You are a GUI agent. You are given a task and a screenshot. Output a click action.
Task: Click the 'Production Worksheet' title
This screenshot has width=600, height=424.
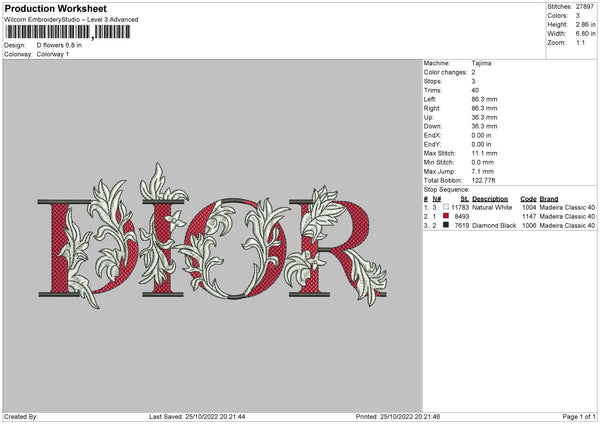coord(55,8)
